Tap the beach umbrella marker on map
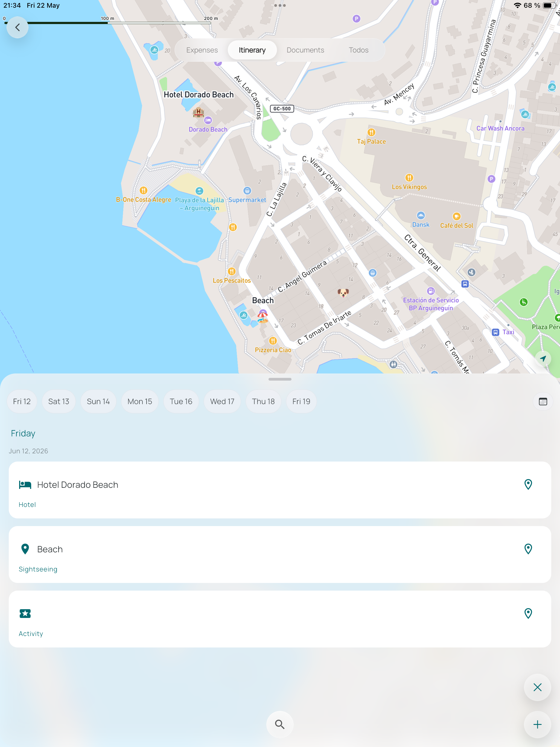 [x=262, y=317]
